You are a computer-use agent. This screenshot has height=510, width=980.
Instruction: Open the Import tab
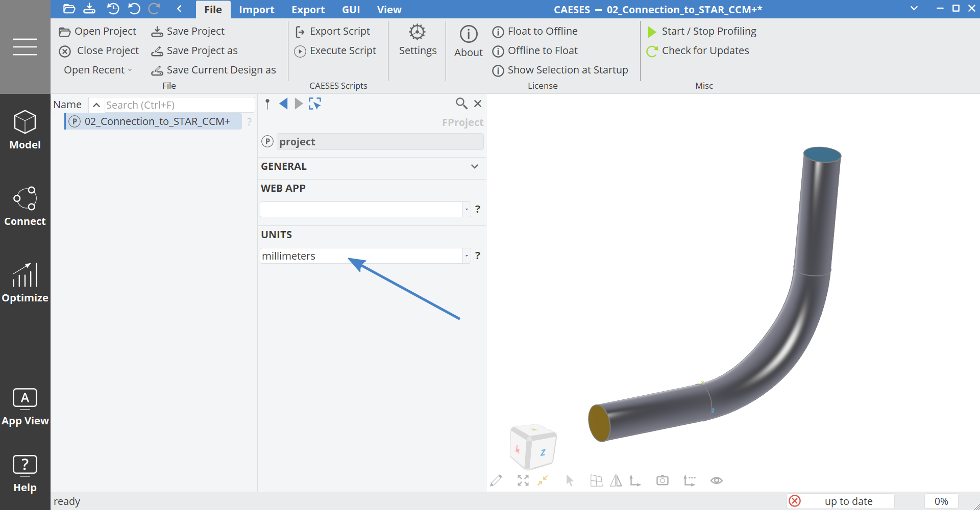[257, 9]
